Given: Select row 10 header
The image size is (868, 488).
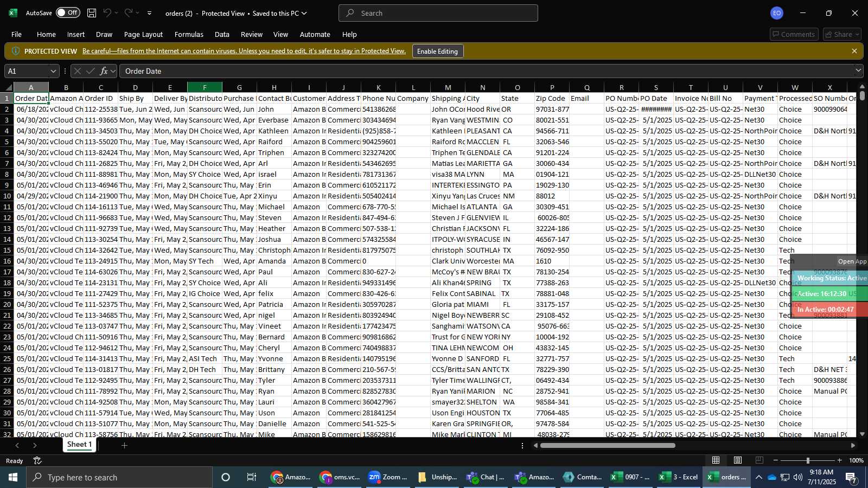Looking at the screenshot, I should click(x=7, y=196).
